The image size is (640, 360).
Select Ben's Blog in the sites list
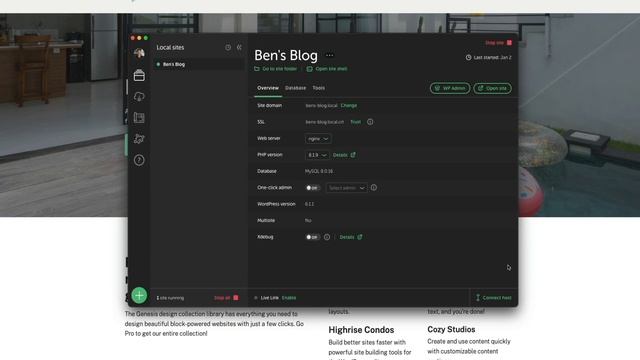198,64
